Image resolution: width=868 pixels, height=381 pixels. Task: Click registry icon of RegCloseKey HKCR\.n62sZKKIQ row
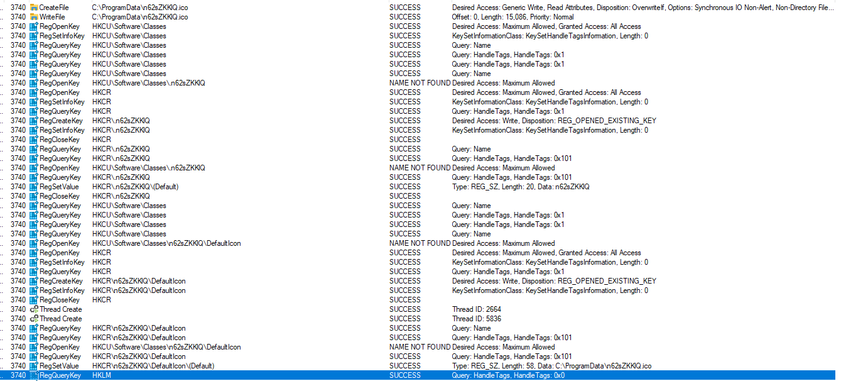coord(34,196)
